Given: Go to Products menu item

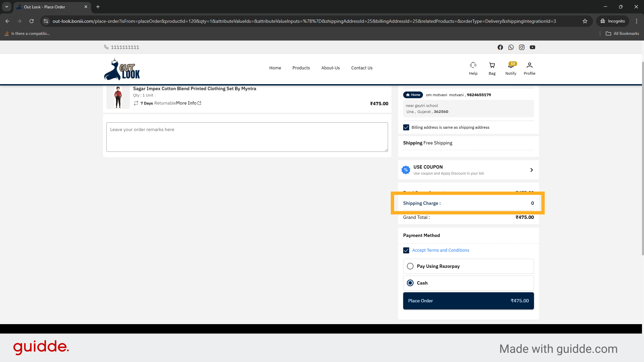Looking at the screenshot, I should pos(301,68).
